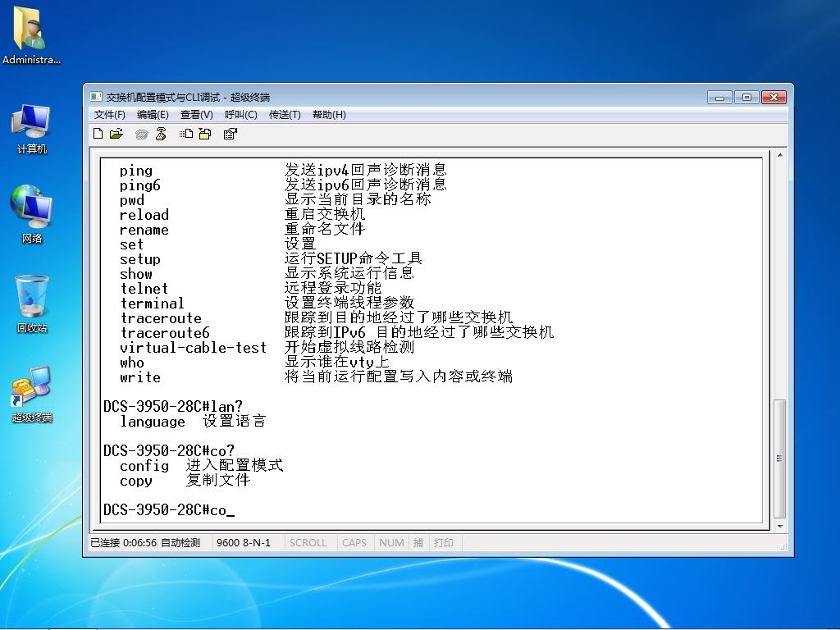This screenshot has height=630, width=840.
Task: Click the 重启交换机 description text
Action: (325, 214)
